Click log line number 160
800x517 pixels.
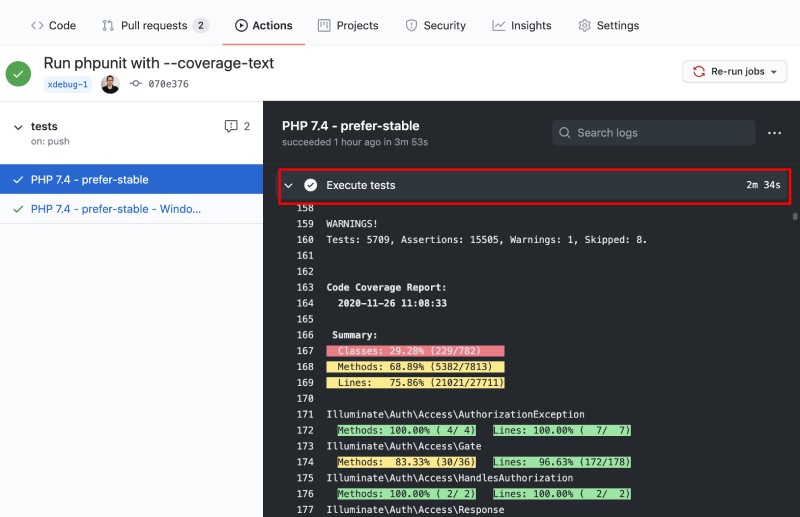click(x=305, y=239)
